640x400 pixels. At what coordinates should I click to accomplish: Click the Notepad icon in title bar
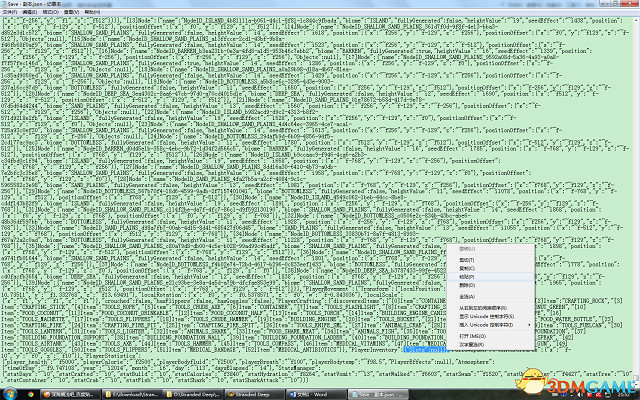point(5,4)
